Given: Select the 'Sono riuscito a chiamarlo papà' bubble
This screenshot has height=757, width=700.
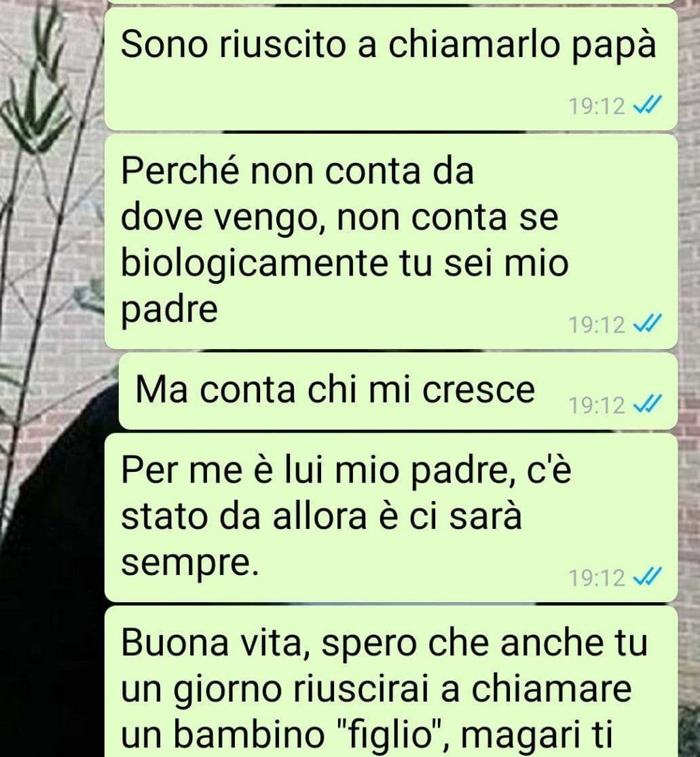Looking at the screenshot, I should click(x=391, y=68).
